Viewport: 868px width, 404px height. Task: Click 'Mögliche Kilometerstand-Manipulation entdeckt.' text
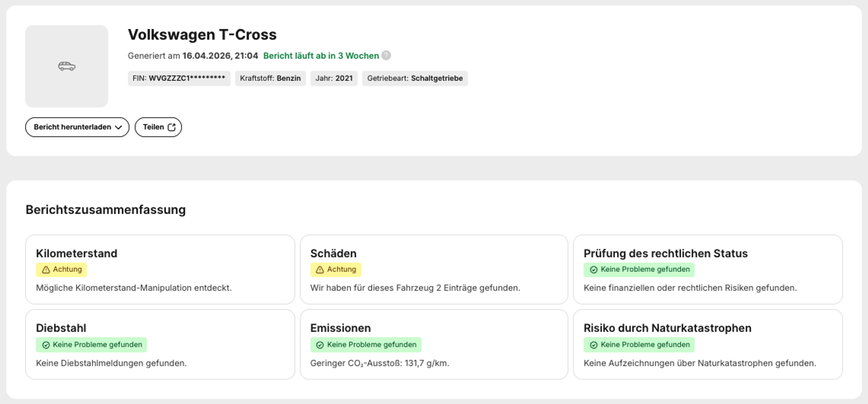[134, 288]
